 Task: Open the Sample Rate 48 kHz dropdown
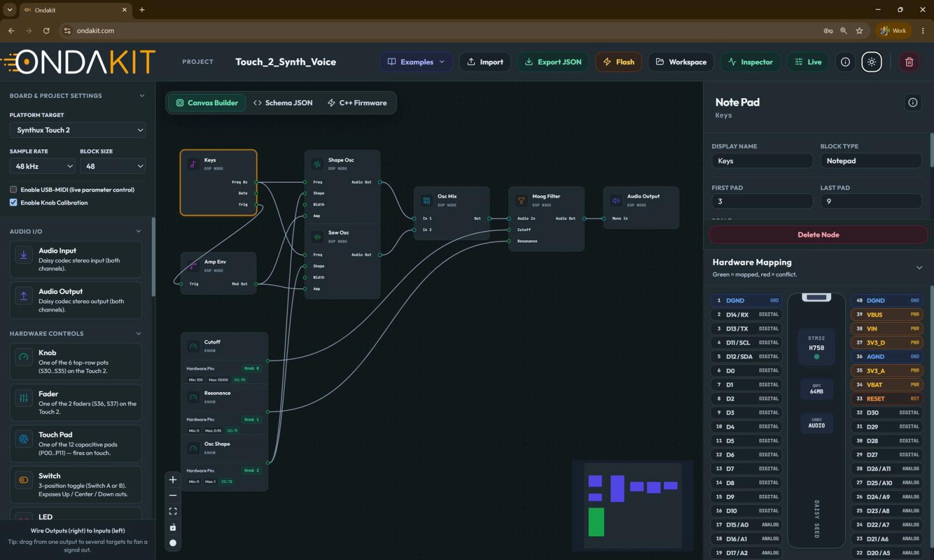(x=42, y=166)
